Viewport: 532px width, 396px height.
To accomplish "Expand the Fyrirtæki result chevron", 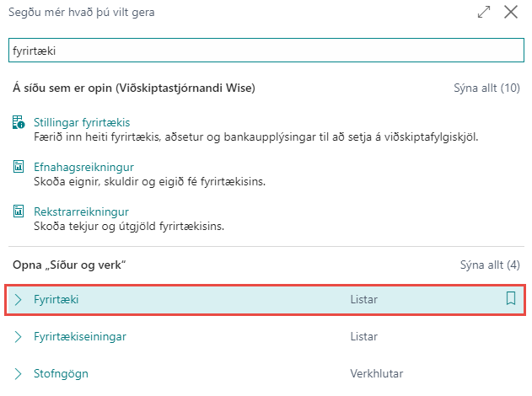I will [19, 300].
